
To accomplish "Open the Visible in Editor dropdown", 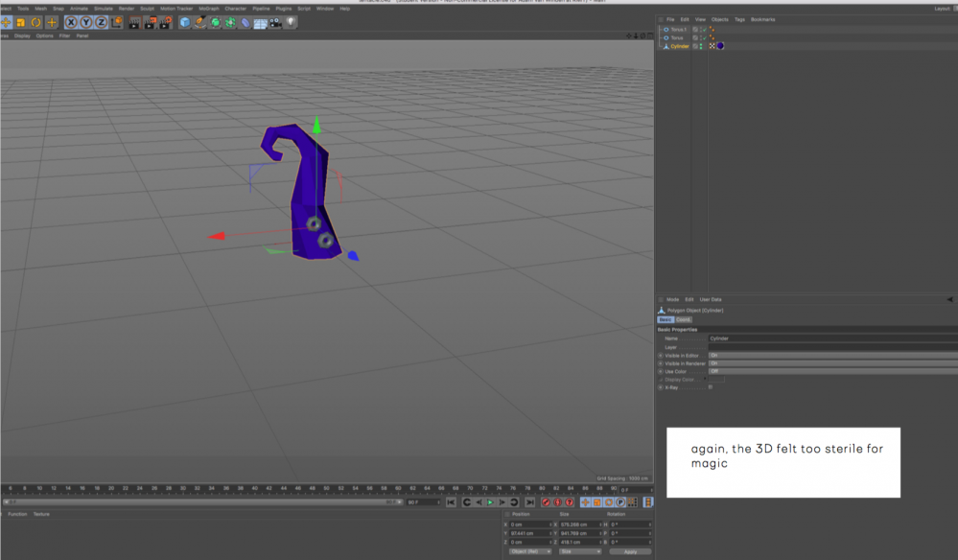I will tap(832, 355).
